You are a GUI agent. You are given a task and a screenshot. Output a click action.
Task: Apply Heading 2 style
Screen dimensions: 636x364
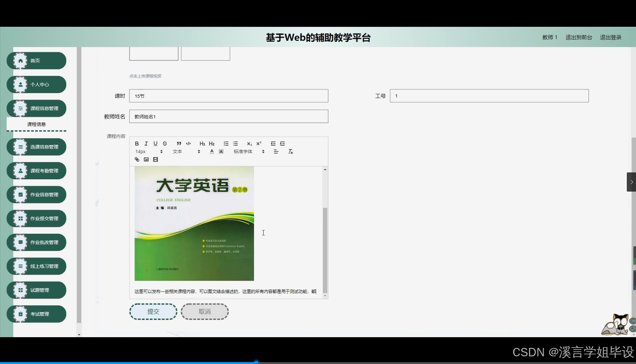point(212,144)
